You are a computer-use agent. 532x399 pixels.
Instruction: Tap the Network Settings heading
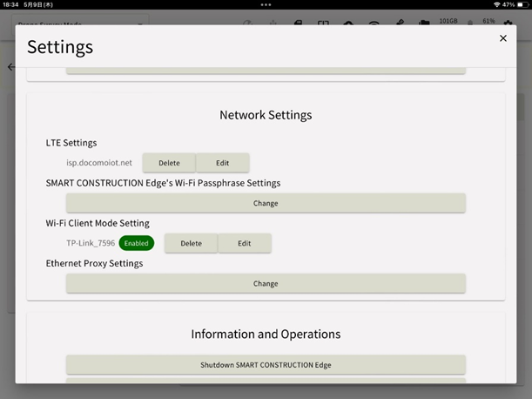266,115
